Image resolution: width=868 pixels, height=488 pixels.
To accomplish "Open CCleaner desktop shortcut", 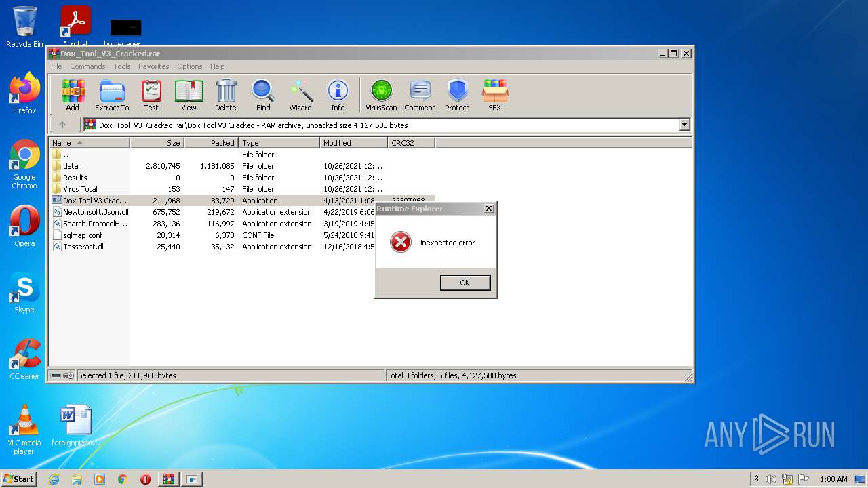I will click(x=24, y=359).
